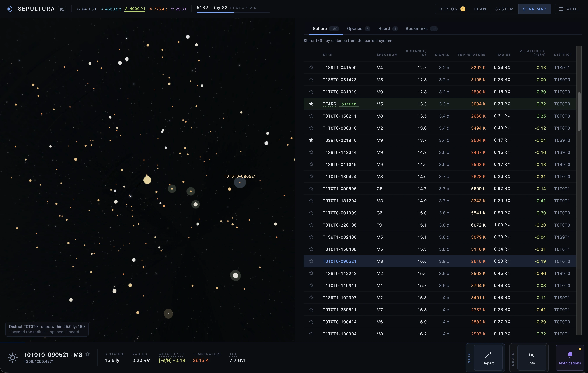Click the District T0T0T0 info box
This screenshot has width=588, height=373.
point(47,329)
